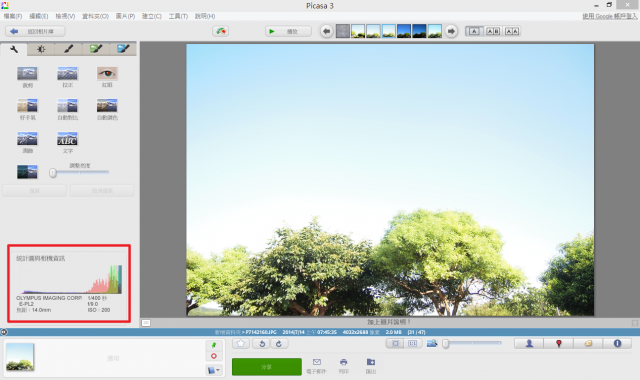Click the sign in with Google account link
The image size is (640, 380).
609,16
